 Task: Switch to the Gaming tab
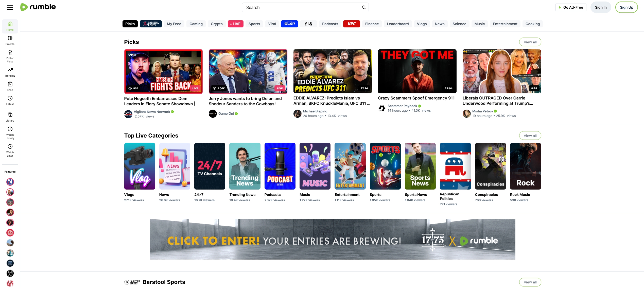[196, 24]
